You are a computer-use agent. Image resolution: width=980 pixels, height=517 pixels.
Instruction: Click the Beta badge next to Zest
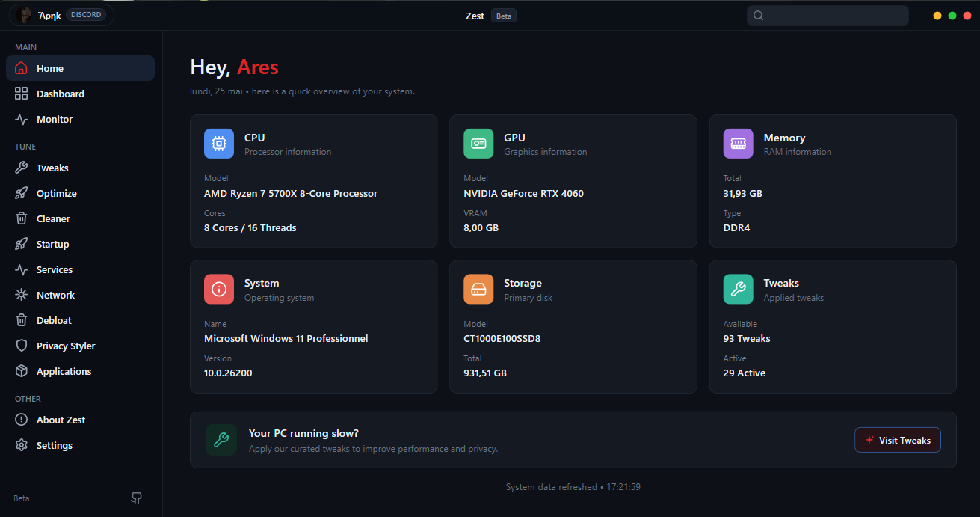(504, 16)
